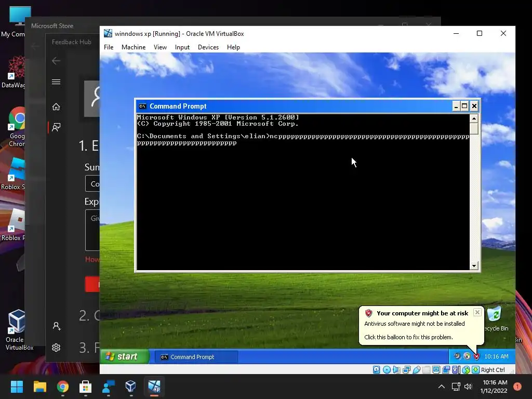Click the VirtualBox shared folders status icon
The image size is (532, 399).
[427, 370]
